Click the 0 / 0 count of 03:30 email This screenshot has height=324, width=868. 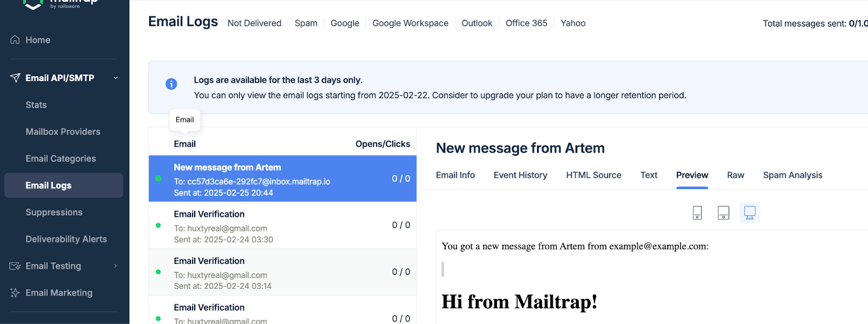click(x=401, y=225)
